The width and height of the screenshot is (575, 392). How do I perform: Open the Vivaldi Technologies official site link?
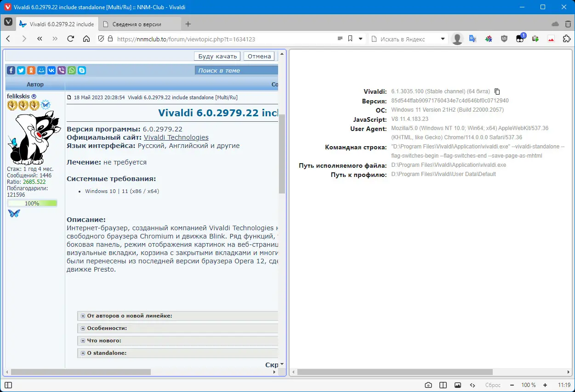point(176,137)
